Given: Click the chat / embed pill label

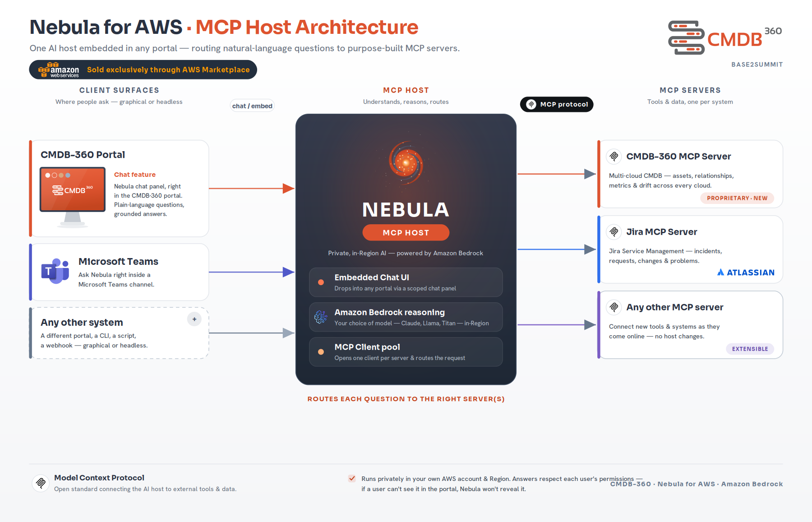Looking at the screenshot, I should click(252, 106).
